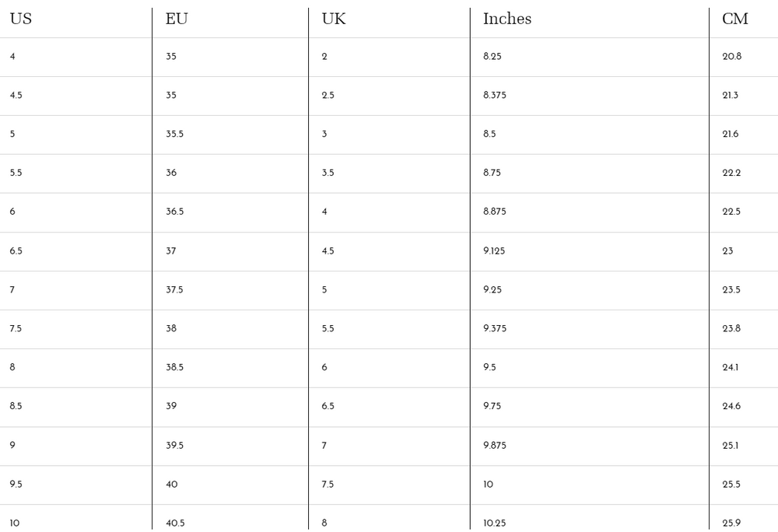Image resolution: width=778 pixels, height=532 pixels.
Task: Select UK size 6.5 cell
Action: click(x=328, y=407)
